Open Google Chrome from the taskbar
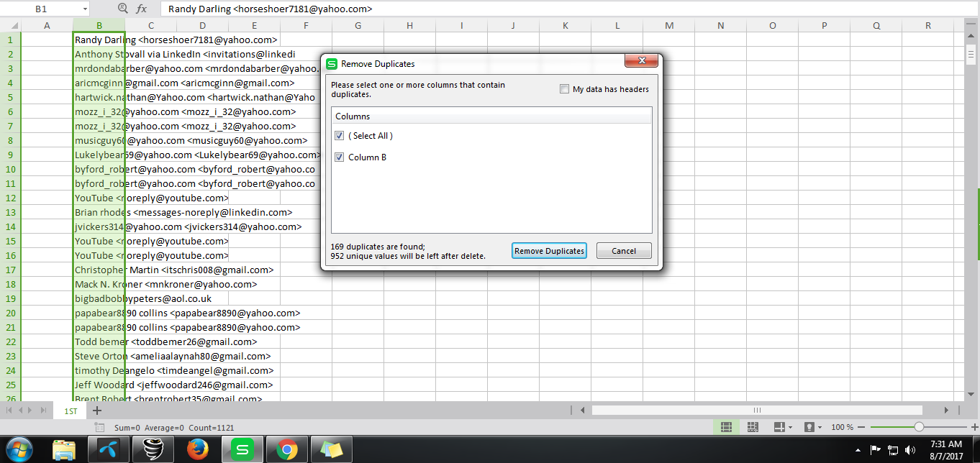Image resolution: width=980 pixels, height=463 pixels. (x=286, y=449)
